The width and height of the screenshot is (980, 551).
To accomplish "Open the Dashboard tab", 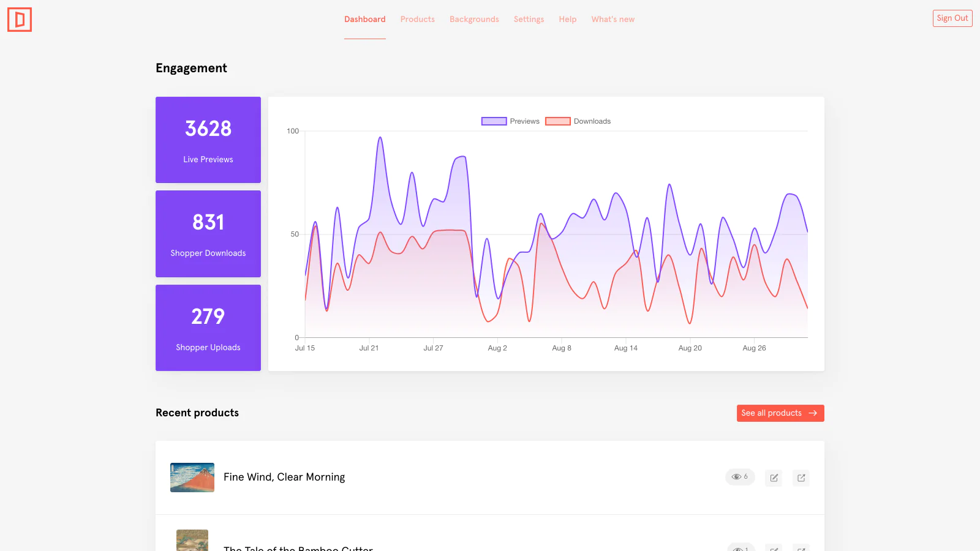I will coord(365,20).
